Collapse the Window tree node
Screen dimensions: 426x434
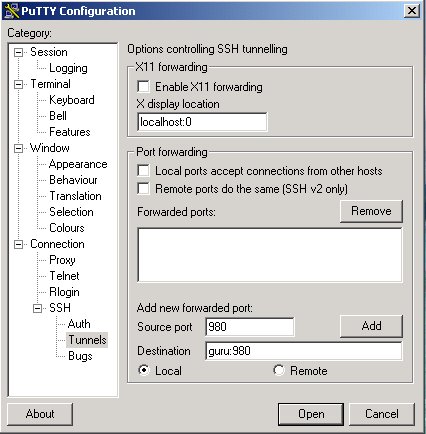(x=18, y=148)
